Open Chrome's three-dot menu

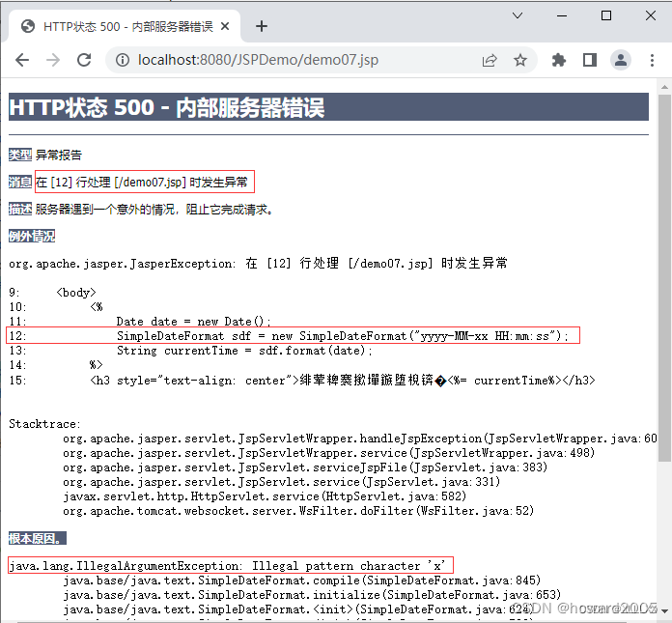pos(652,60)
